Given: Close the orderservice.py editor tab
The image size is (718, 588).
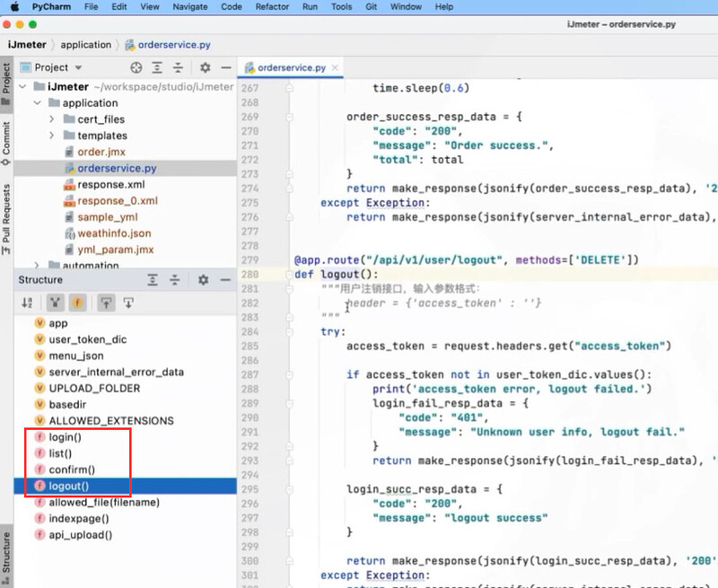Looking at the screenshot, I should tap(335, 67).
